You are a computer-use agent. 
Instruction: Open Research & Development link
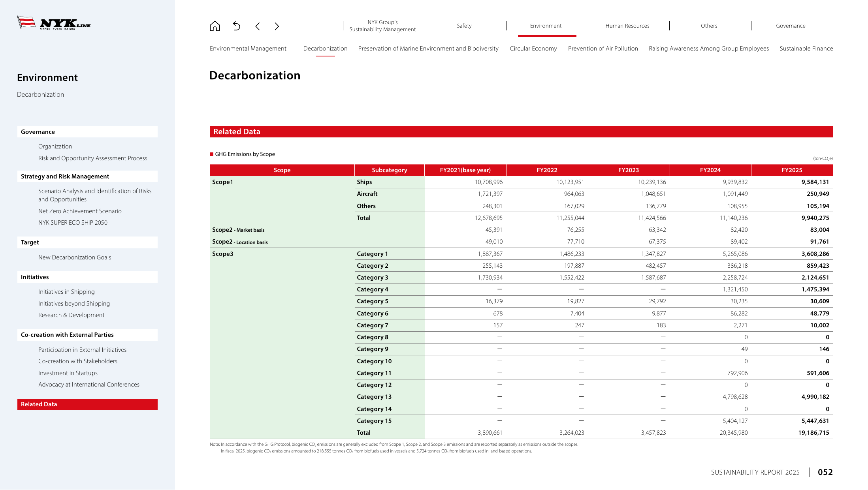point(71,315)
